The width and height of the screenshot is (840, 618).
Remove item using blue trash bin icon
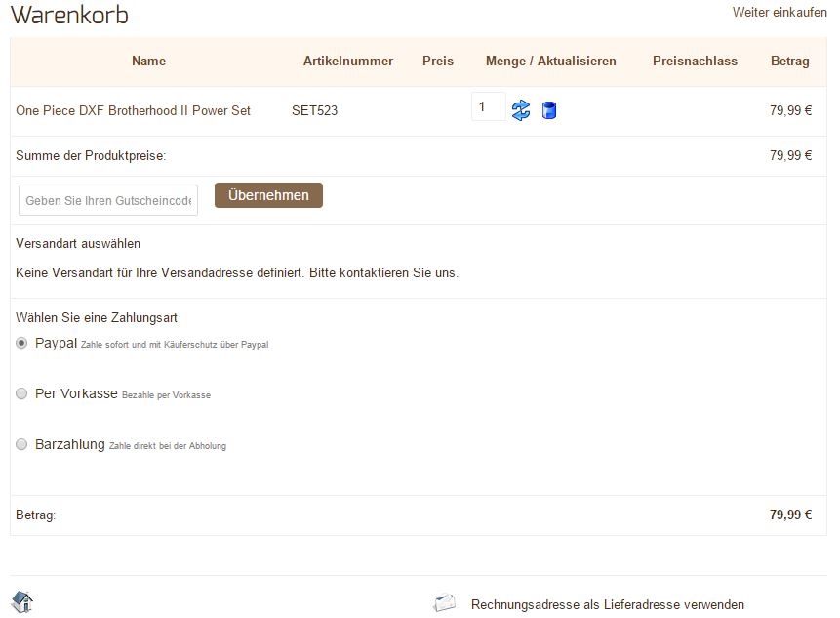548,110
